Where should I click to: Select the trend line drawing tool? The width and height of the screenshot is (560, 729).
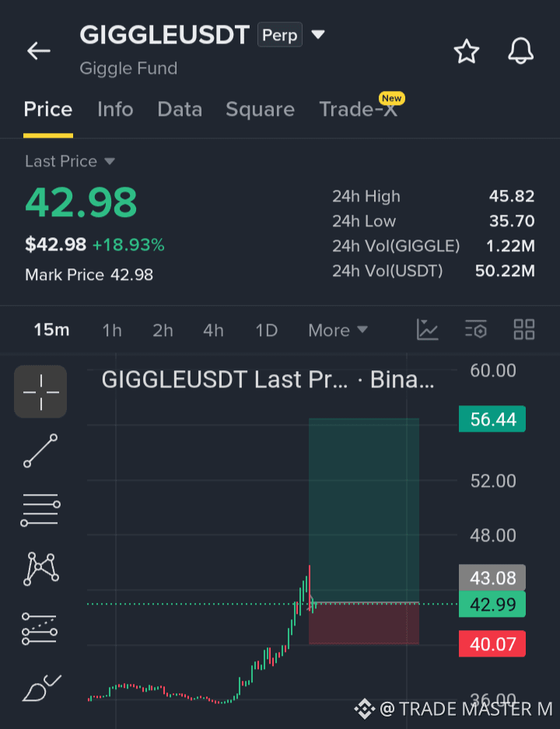(40, 450)
